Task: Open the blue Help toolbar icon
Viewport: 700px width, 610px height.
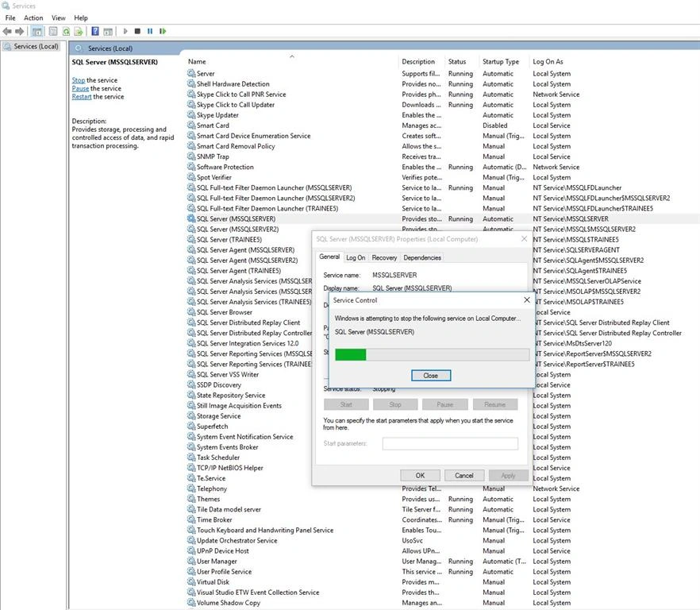Action: 95,31
